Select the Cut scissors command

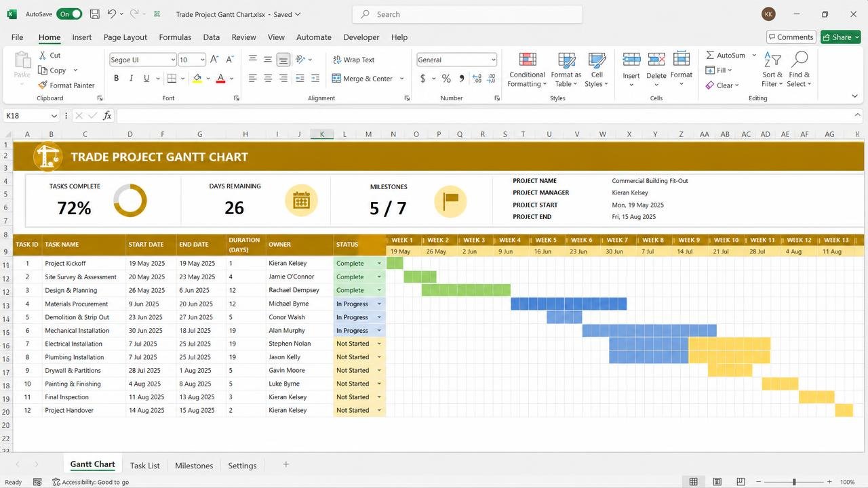(50, 56)
